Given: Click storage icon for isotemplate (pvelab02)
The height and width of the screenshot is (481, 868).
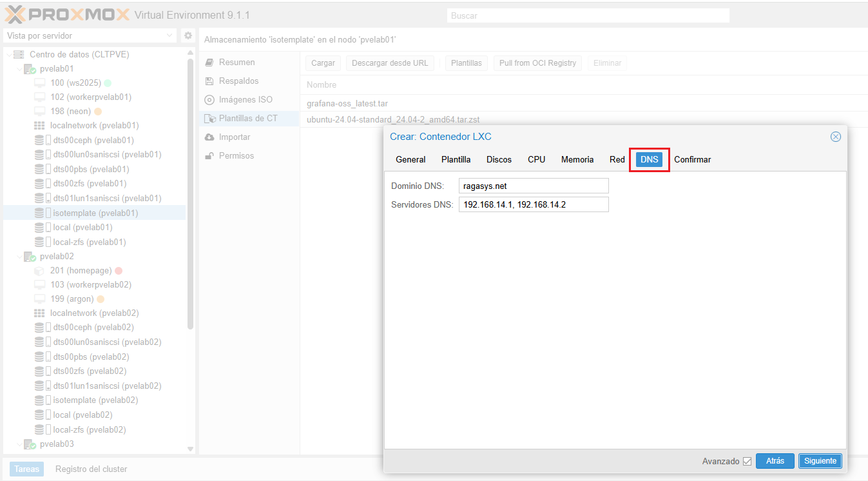Looking at the screenshot, I should tap(42, 400).
